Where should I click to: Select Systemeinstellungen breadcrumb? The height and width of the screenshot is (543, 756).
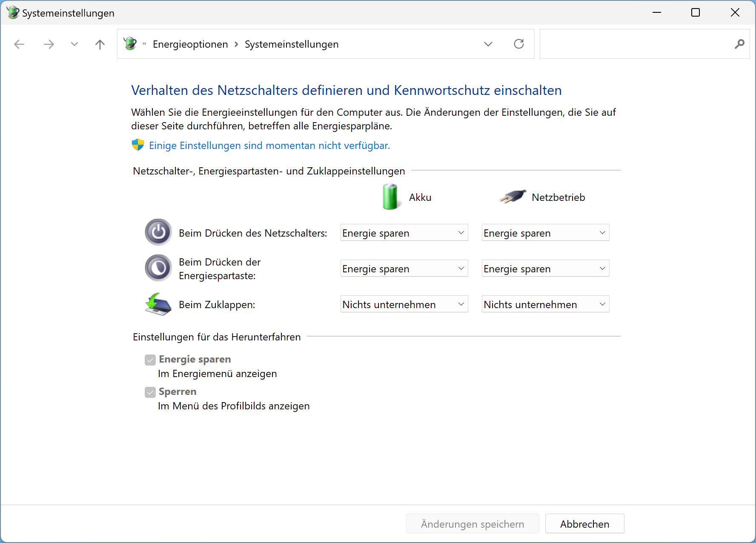[292, 44]
